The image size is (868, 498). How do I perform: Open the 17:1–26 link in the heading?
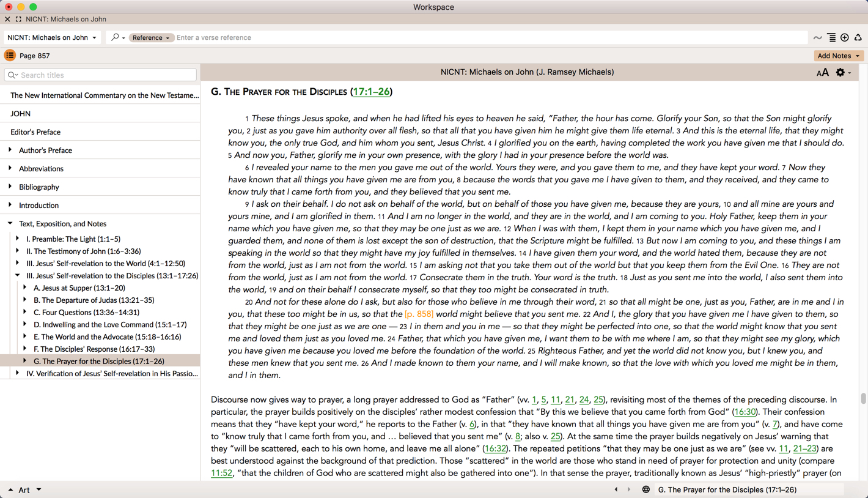click(371, 92)
